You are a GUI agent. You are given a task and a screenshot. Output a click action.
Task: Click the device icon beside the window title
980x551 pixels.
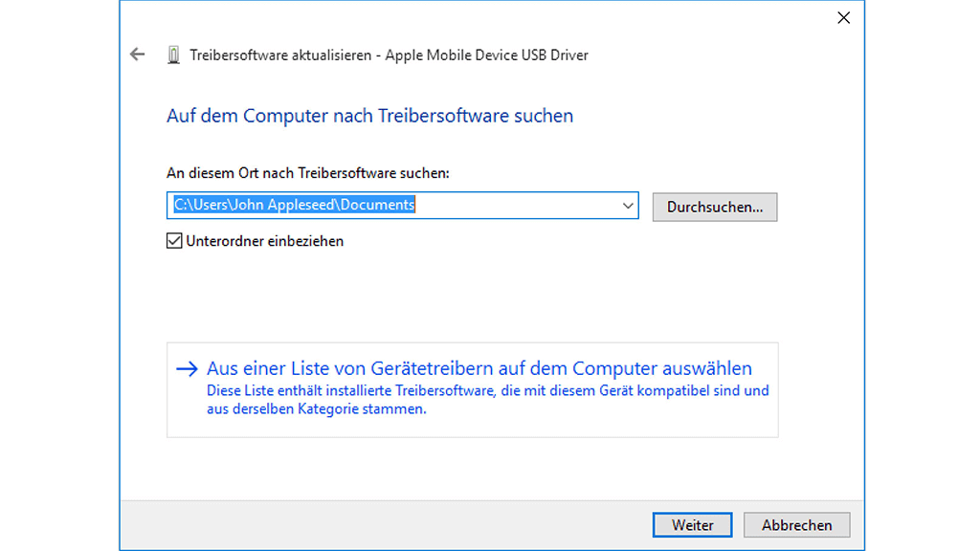click(x=173, y=55)
